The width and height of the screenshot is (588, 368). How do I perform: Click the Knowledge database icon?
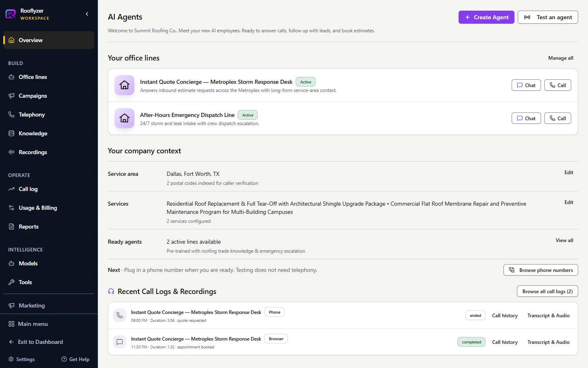pyautogui.click(x=11, y=133)
